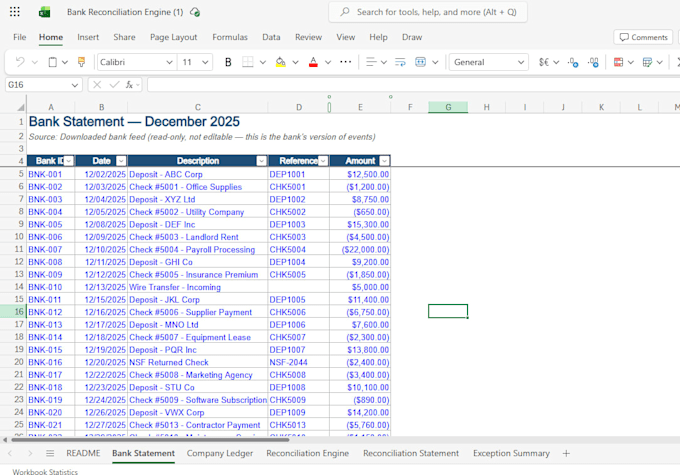Click the Conditional Formatting icon
680x475 pixels.
(618, 62)
